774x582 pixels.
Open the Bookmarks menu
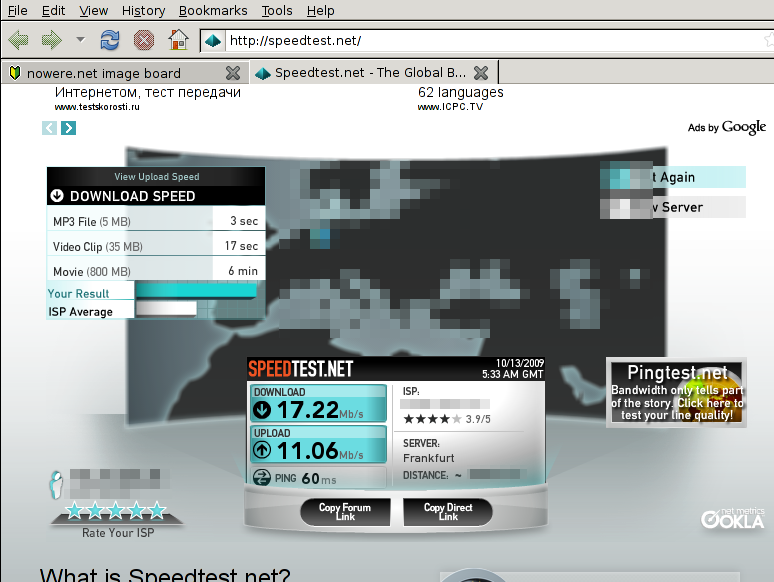pos(213,10)
